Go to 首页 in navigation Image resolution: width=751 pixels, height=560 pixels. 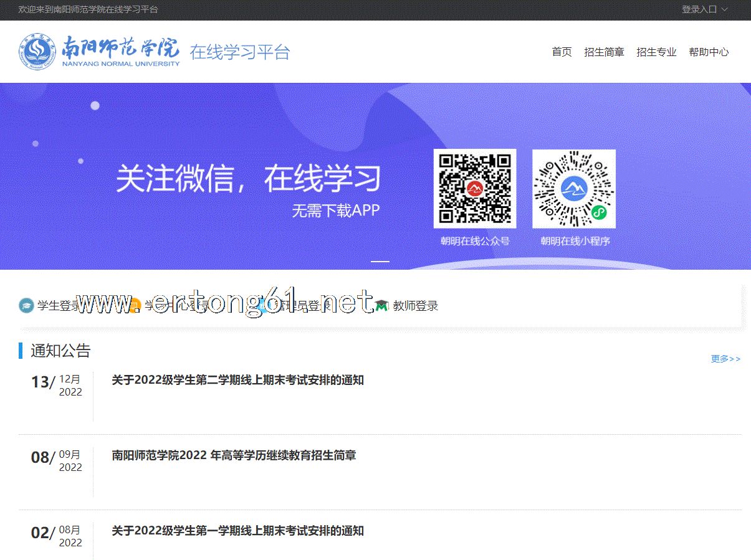click(561, 52)
